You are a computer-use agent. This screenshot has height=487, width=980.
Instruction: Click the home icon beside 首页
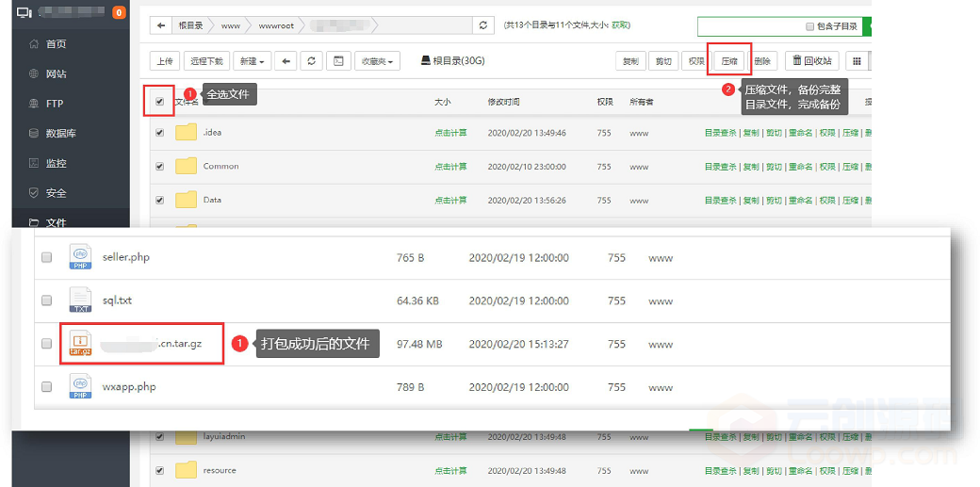34,43
